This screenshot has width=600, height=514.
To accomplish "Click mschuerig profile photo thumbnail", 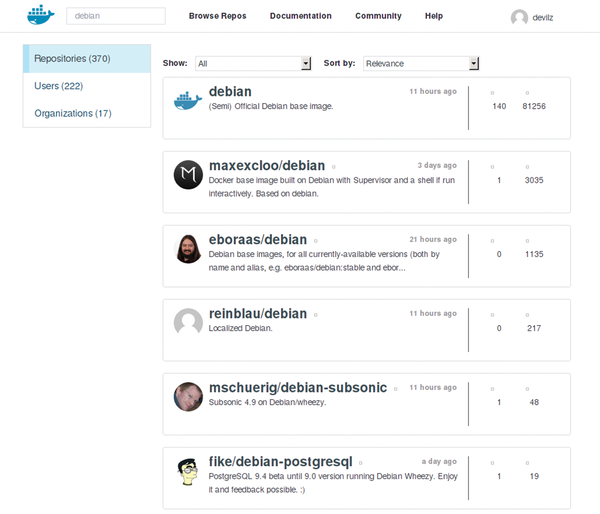I will (x=188, y=397).
